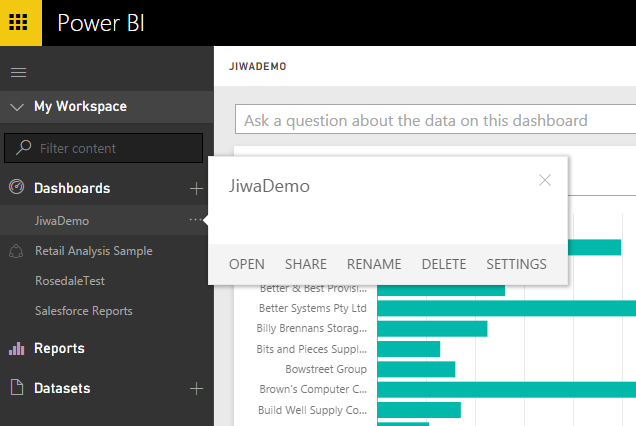Screen dimensions: 636x426
Task: Click the Better Systems Pty Ltd bar
Action: 507,308
